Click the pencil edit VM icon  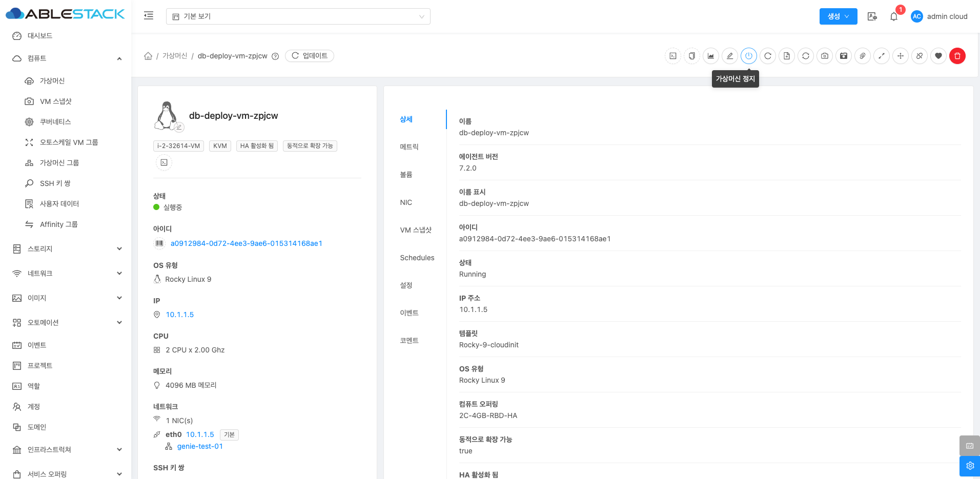(729, 56)
